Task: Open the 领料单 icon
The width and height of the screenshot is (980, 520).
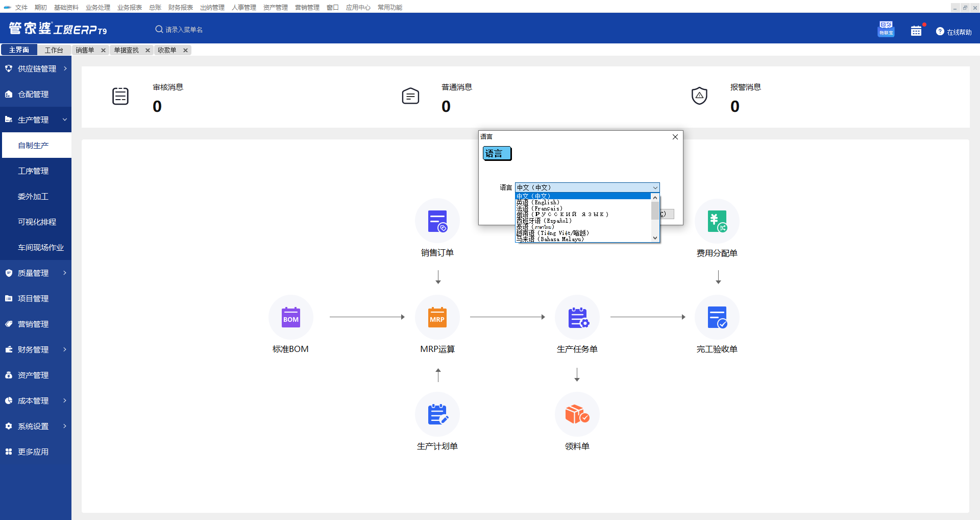Action: tap(577, 414)
